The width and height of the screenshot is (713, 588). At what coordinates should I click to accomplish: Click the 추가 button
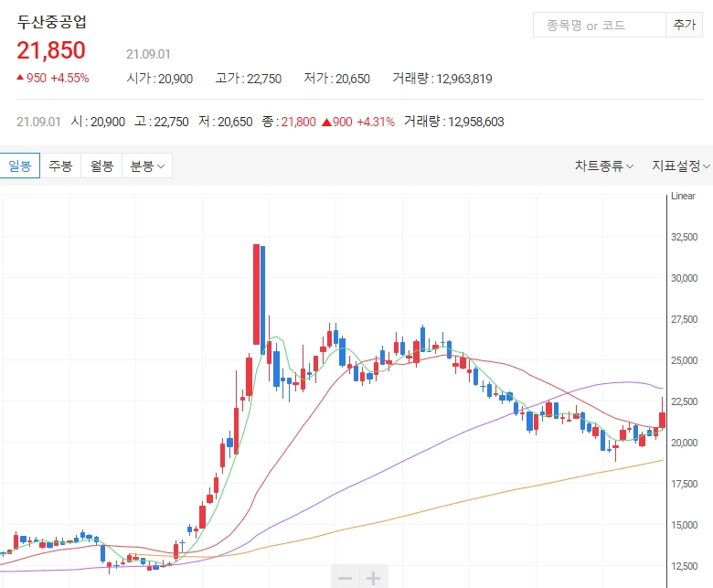coord(685,25)
